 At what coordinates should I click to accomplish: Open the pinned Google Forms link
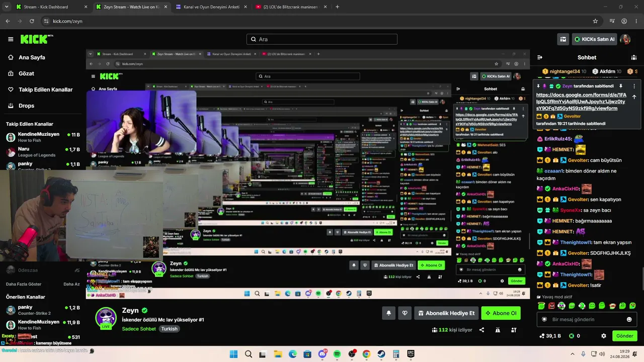(x=582, y=102)
